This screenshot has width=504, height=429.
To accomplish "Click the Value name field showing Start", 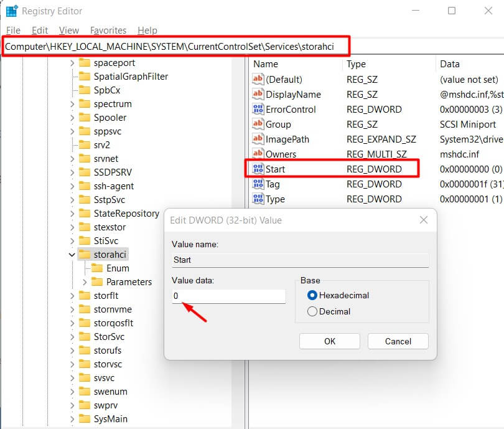I will [x=300, y=260].
